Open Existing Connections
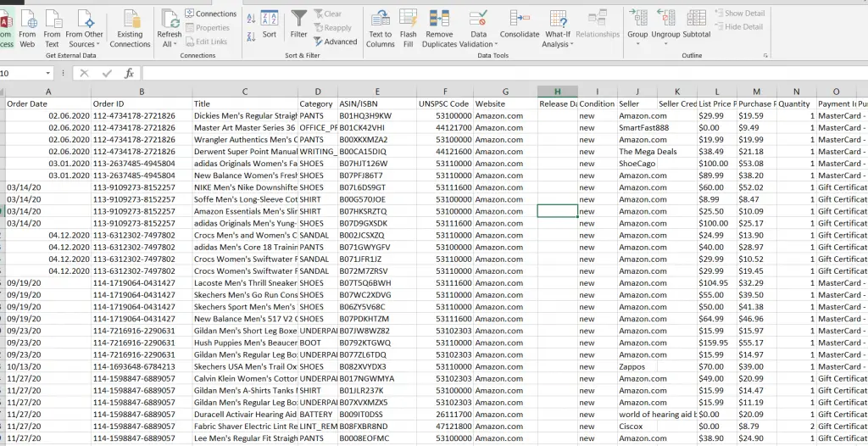The width and height of the screenshot is (868, 446). 130,29
